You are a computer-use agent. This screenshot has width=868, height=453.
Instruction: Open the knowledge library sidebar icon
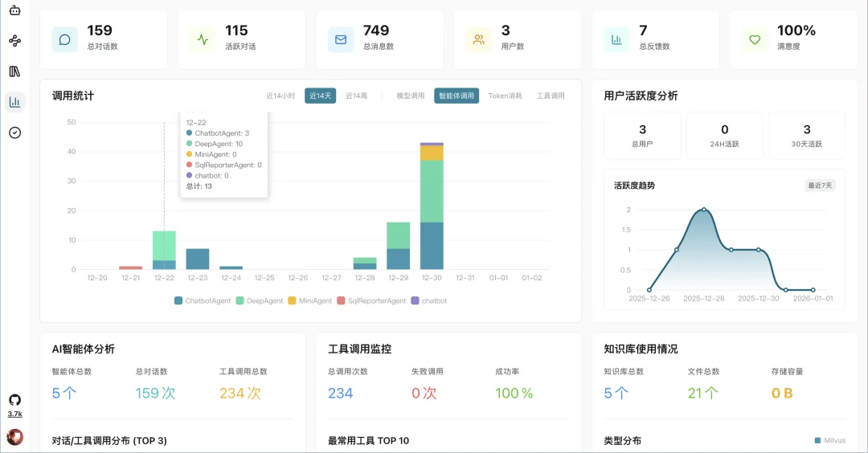point(15,71)
